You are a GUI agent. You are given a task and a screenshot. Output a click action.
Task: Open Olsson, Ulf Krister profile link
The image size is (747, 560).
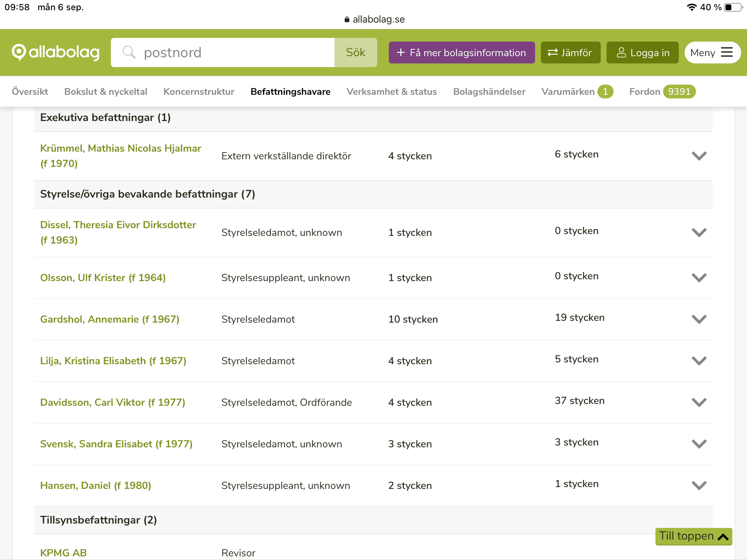pyautogui.click(x=103, y=278)
